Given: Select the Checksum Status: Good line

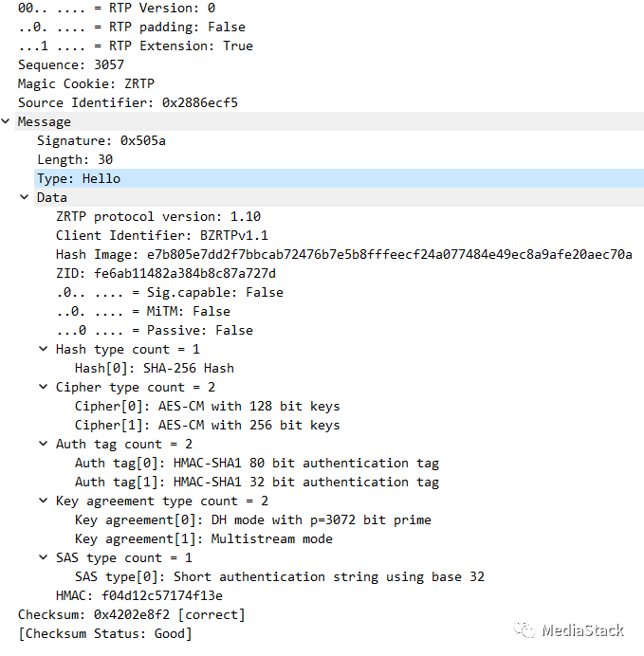Looking at the screenshot, I should coord(104,633).
